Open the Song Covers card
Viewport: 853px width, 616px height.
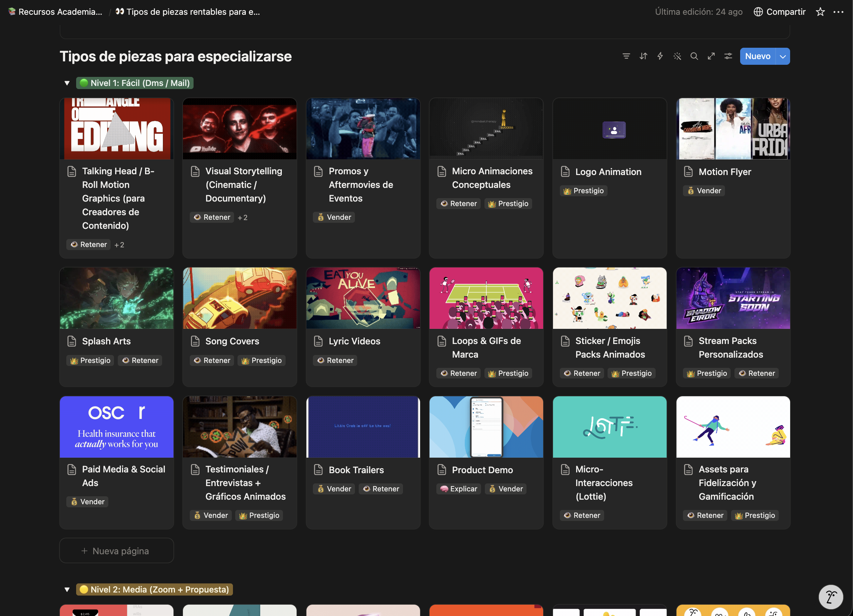pos(240,327)
